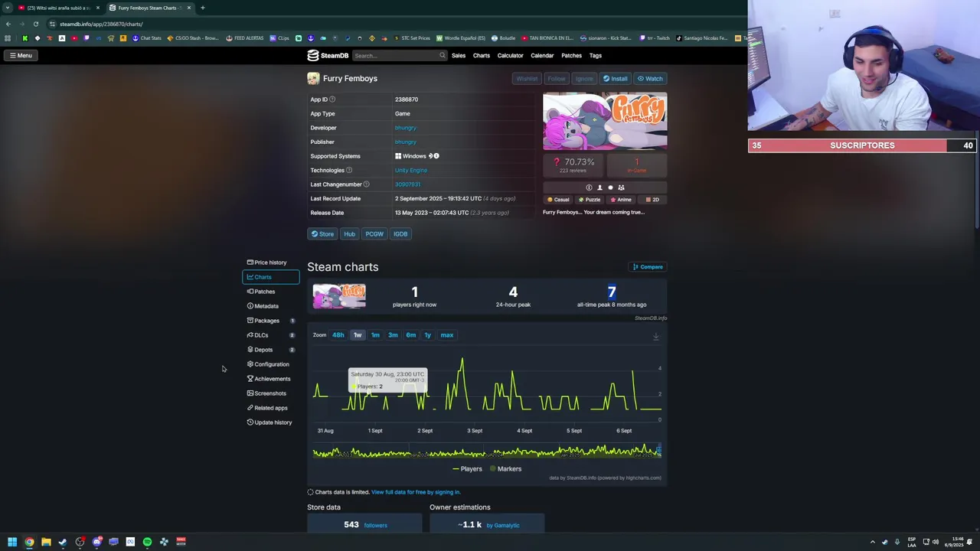Click the App ID help icon
The width and height of the screenshot is (980, 551).
(x=332, y=99)
